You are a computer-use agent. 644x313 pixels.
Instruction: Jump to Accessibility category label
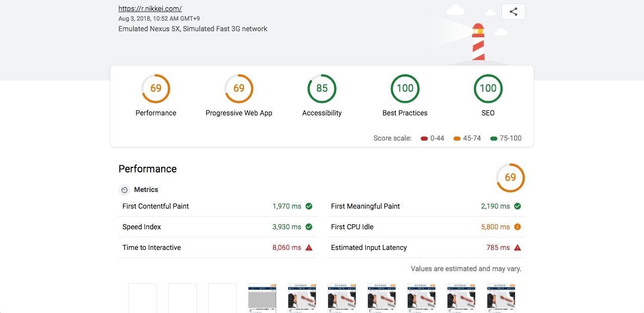tap(322, 113)
